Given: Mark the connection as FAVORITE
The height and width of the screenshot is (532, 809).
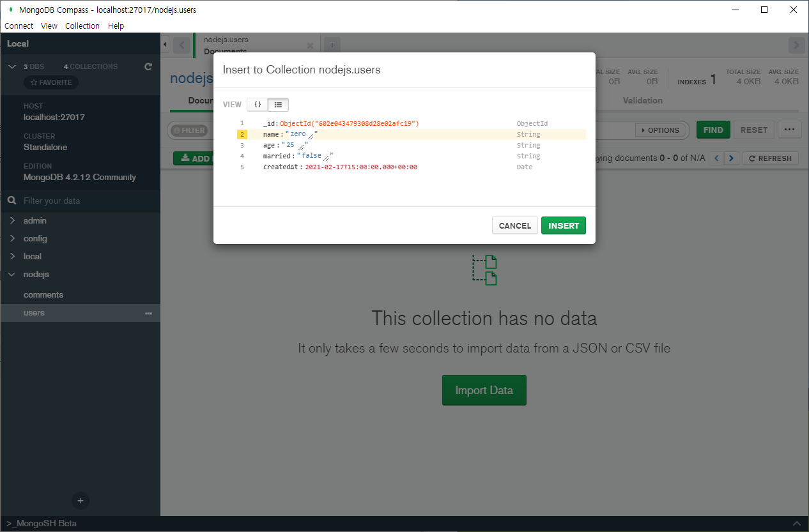Looking at the screenshot, I should coord(51,82).
